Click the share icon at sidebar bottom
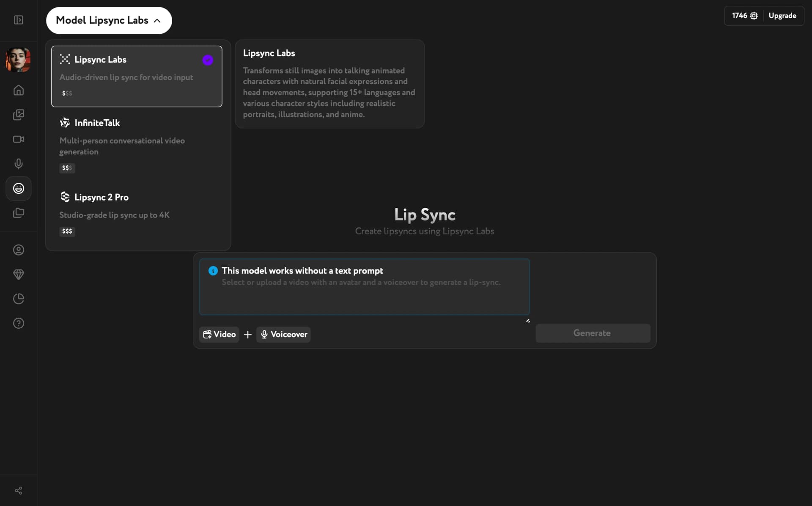812x506 pixels. tap(18, 490)
